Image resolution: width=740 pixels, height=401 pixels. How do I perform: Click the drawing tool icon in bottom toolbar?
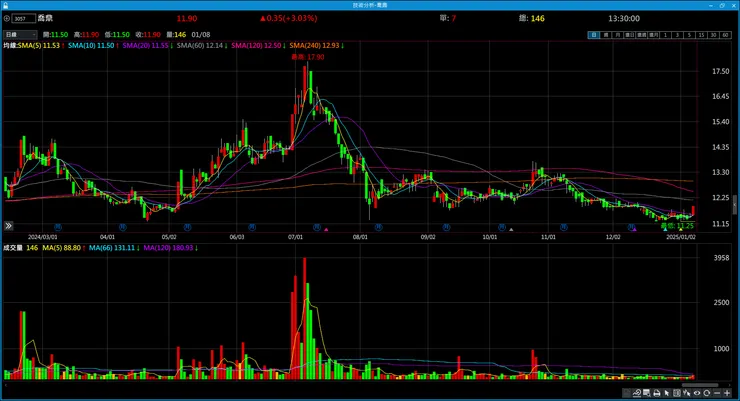[x=637, y=393]
